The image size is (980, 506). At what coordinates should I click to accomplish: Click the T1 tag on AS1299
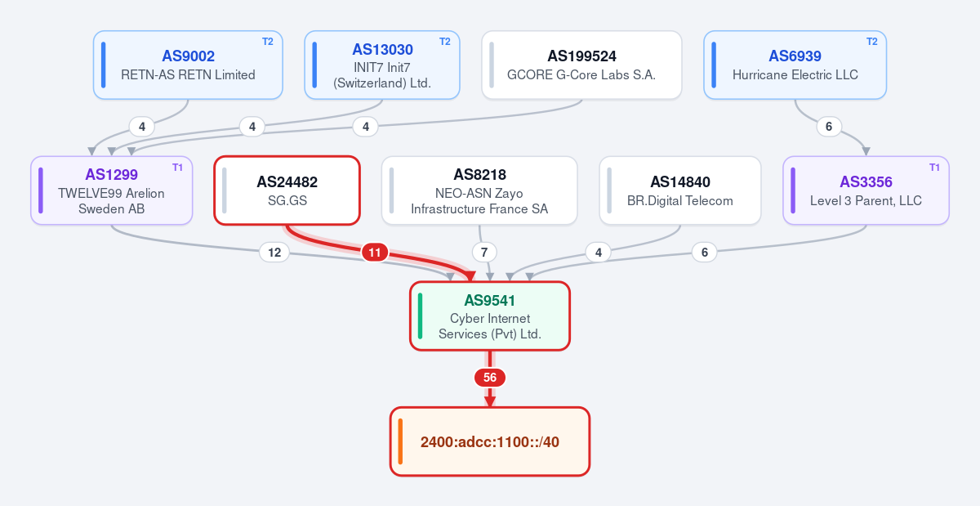pyautogui.click(x=177, y=168)
